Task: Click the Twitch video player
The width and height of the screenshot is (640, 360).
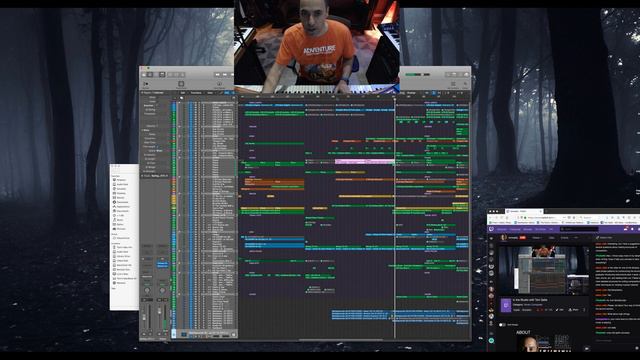Action: 545,269
